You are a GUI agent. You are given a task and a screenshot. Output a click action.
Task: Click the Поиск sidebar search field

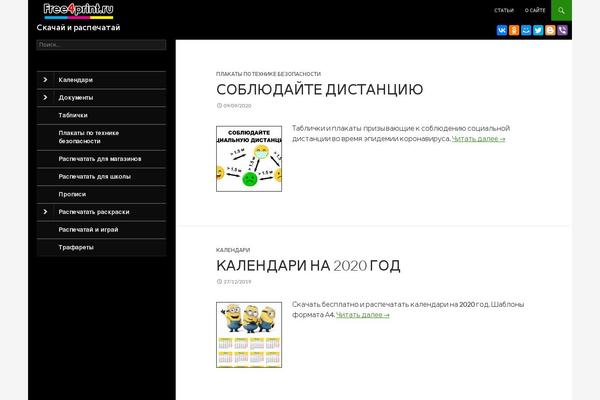coord(101,45)
